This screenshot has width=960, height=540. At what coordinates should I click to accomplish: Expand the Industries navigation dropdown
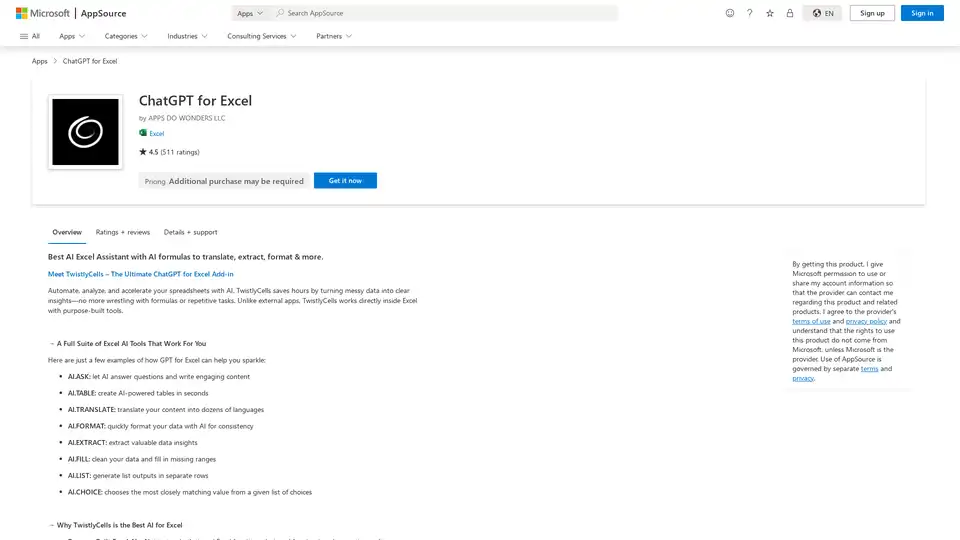coord(187,36)
